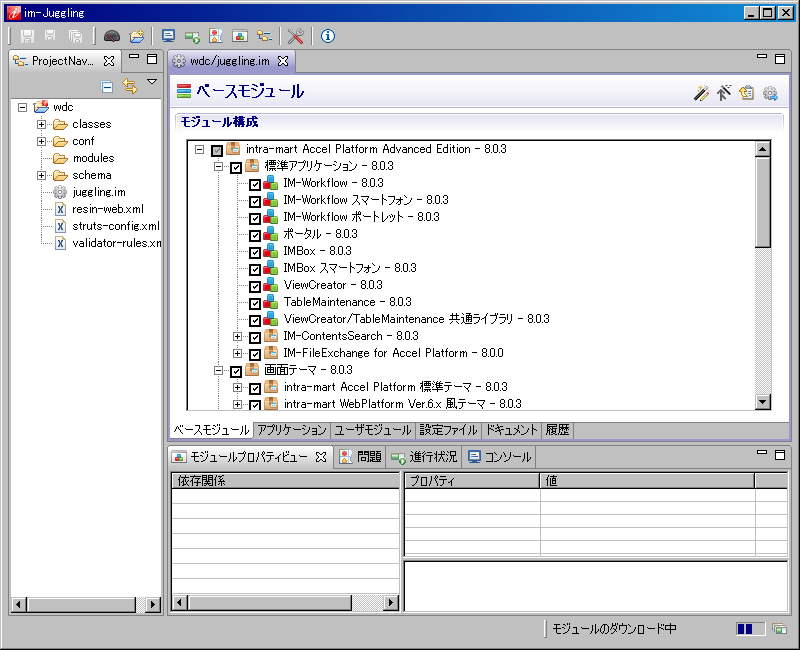Click the blue information icon
Viewport: 800px width, 650px height.
328,36
